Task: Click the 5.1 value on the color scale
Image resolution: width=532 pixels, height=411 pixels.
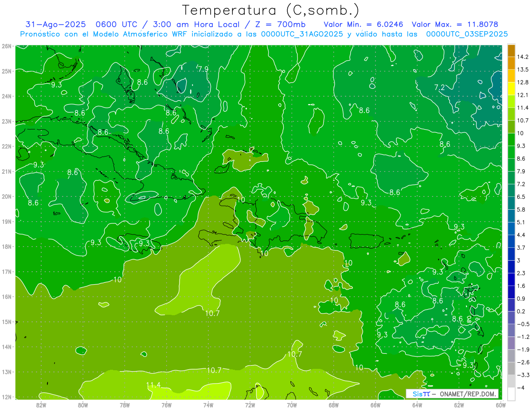Action: click(x=521, y=222)
